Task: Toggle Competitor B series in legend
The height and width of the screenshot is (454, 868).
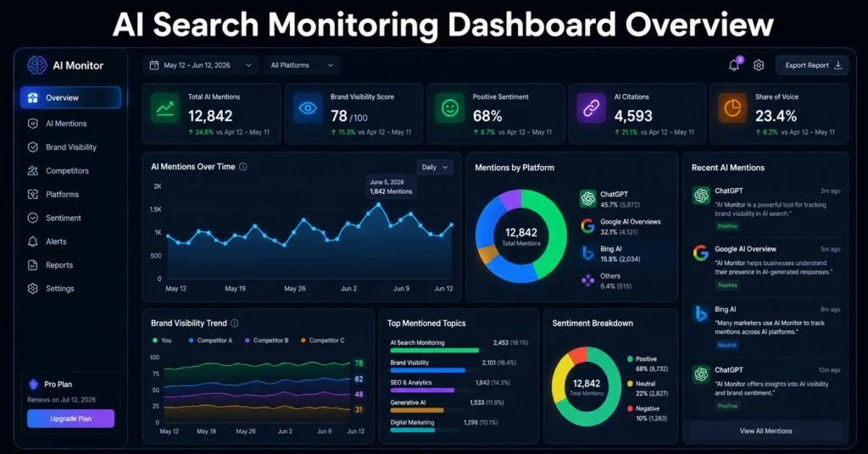Action: coord(267,340)
